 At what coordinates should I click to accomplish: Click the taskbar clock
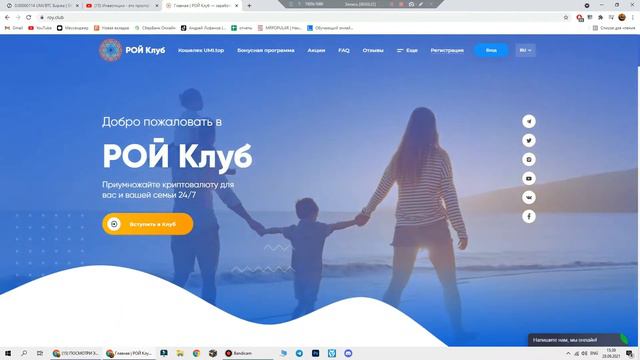click(611, 353)
